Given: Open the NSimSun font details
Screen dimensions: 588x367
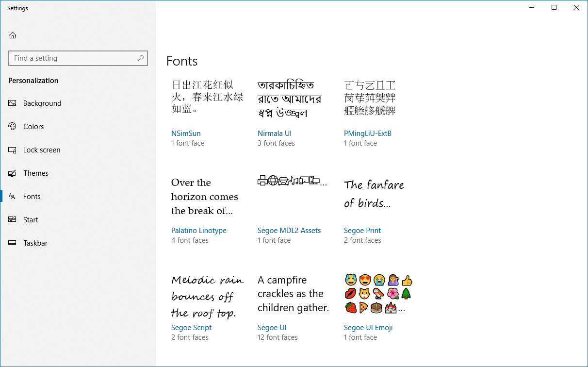Looking at the screenshot, I should click(x=186, y=133).
